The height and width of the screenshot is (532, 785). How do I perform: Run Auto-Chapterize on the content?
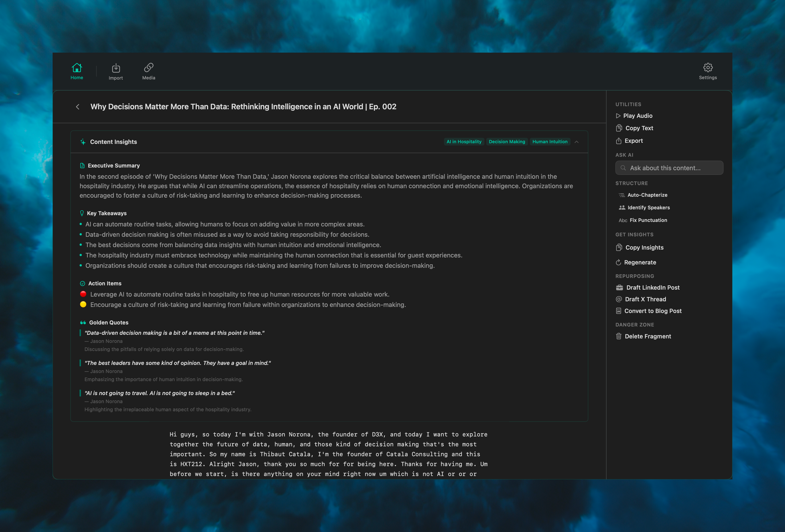click(x=647, y=195)
